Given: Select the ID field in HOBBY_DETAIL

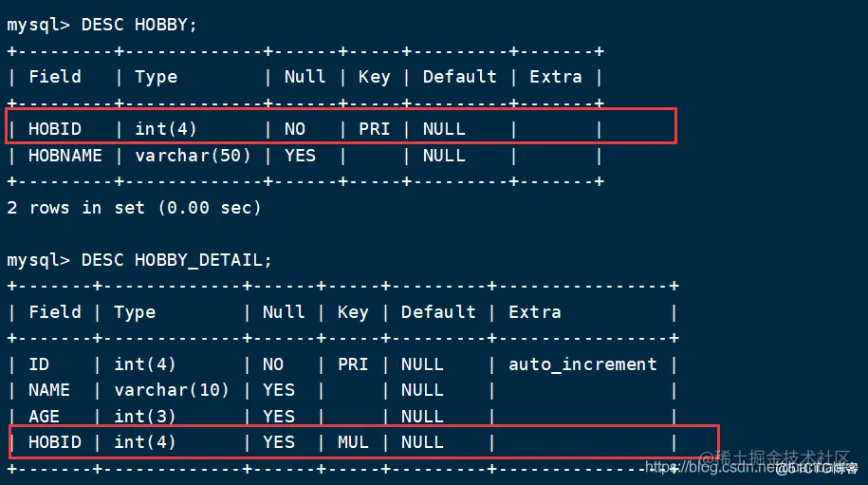Looking at the screenshot, I should click(39, 364).
